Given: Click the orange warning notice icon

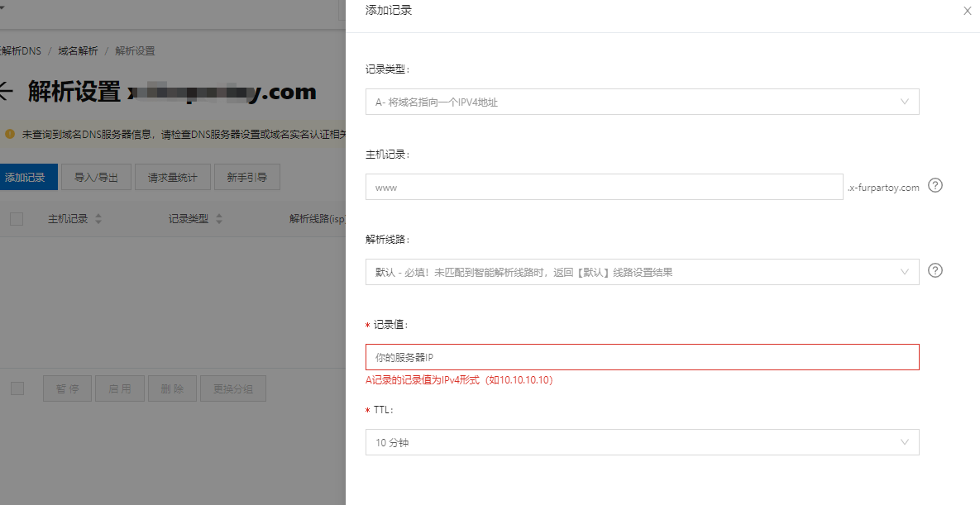Looking at the screenshot, I should pyautogui.click(x=9, y=133).
